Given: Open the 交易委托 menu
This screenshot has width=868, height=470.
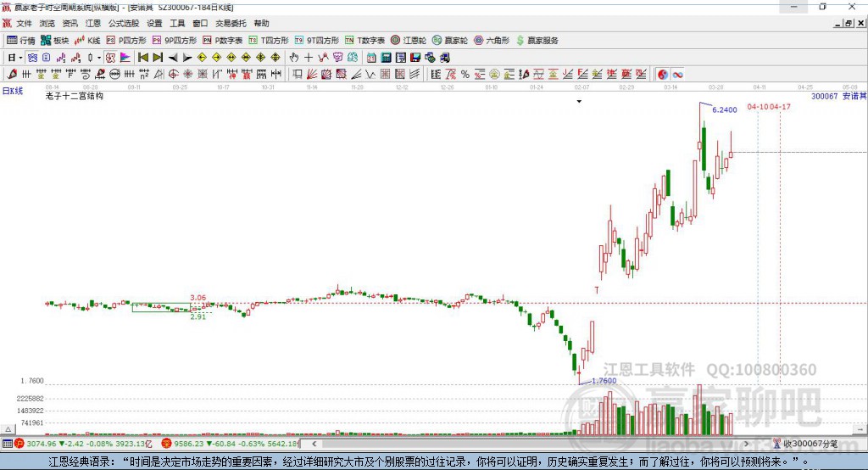Looking at the screenshot, I should point(231,23).
